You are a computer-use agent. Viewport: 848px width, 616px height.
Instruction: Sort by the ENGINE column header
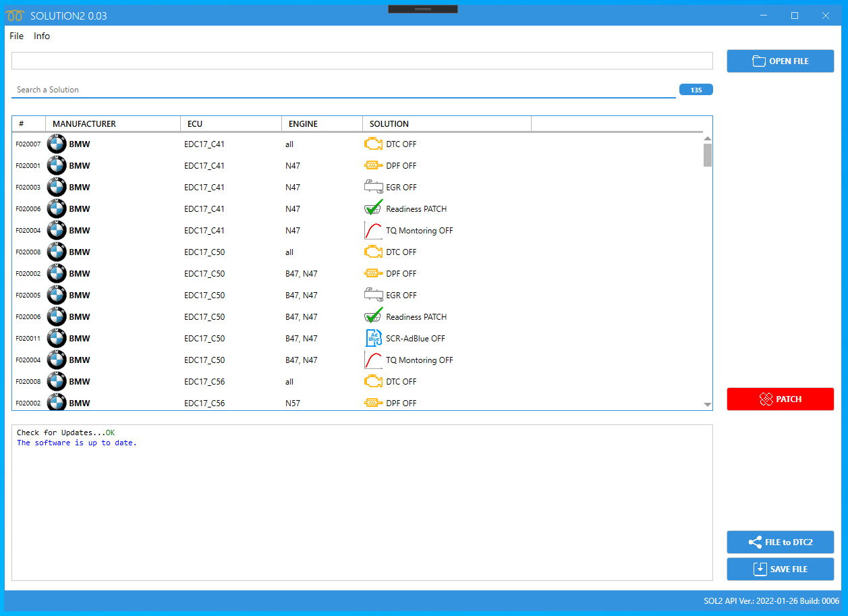(x=322, y=123)
